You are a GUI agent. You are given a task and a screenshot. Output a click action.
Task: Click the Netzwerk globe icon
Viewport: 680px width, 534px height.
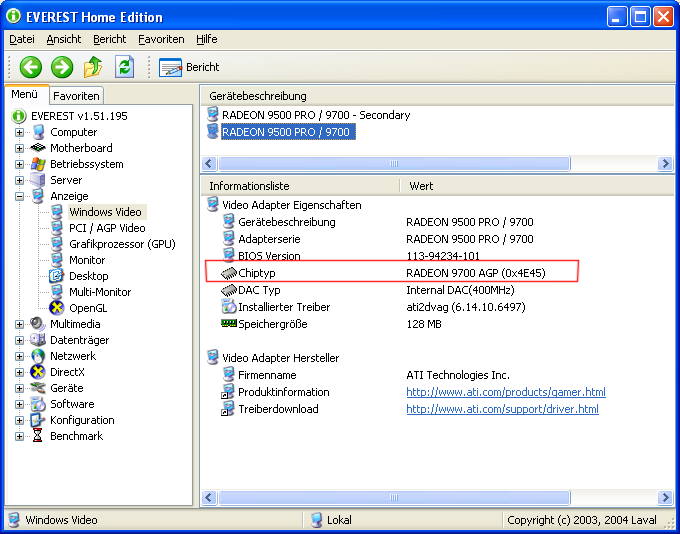(x=38, y=356)
